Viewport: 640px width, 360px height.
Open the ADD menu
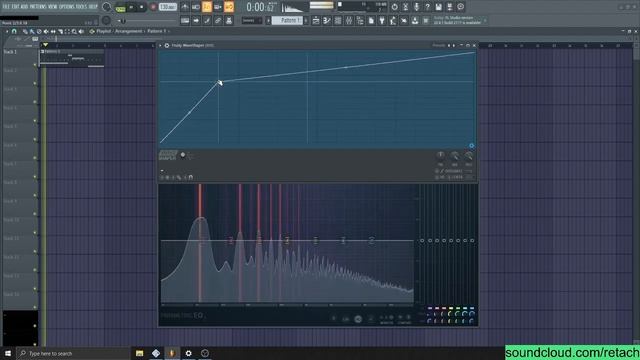pos(24,7)
